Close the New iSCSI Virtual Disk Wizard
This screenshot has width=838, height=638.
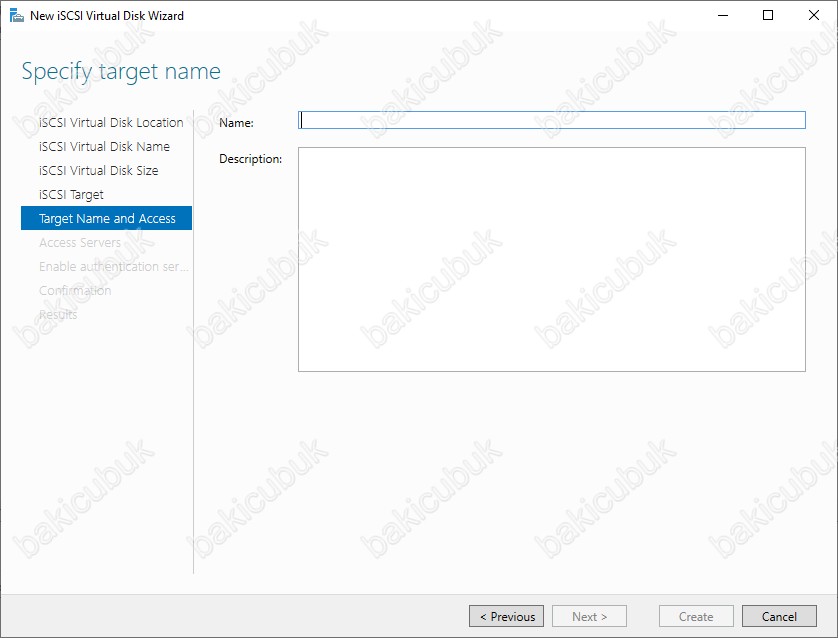(x=813, y=15)
